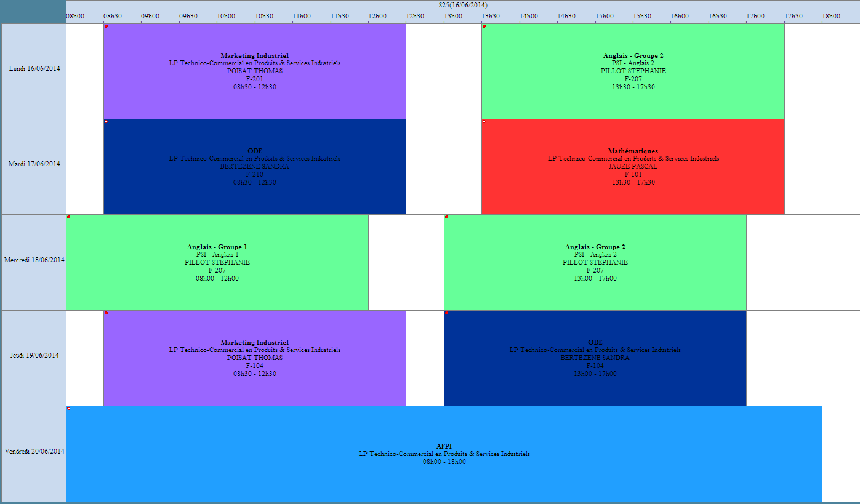Click the 12h00 time marker
The width and height of the screenshot is (860, 504).
[377, 17]
